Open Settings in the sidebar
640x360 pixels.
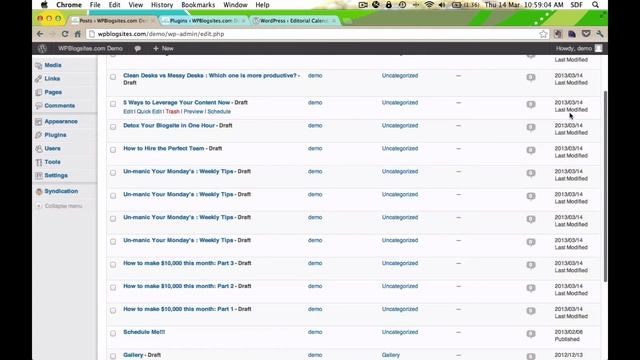(56, 176)
